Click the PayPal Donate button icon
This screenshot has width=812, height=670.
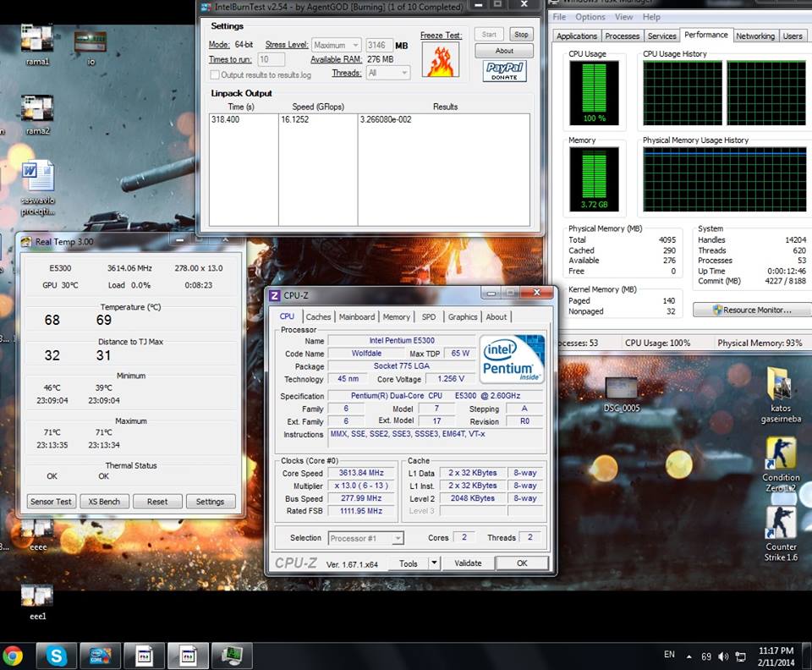pos(504,71)
